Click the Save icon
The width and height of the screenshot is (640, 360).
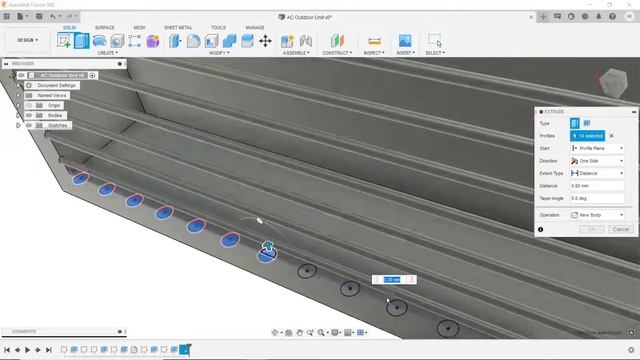[39, 16]
